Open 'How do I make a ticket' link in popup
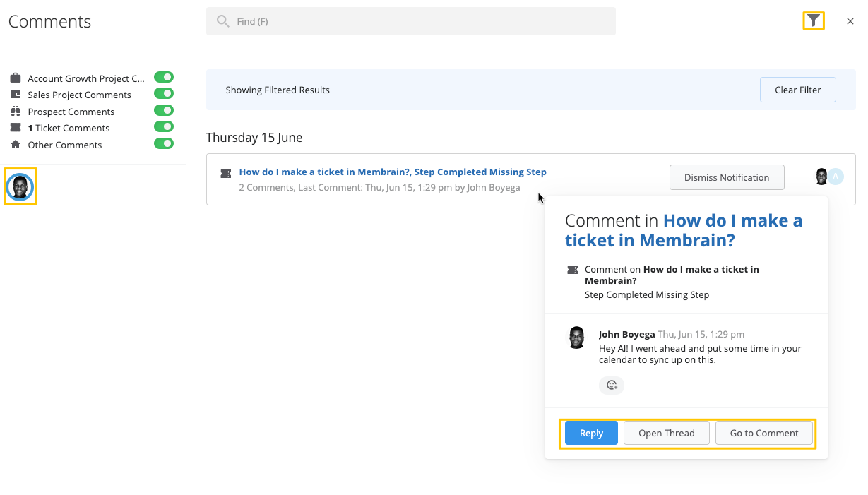 tap(683, 230)
